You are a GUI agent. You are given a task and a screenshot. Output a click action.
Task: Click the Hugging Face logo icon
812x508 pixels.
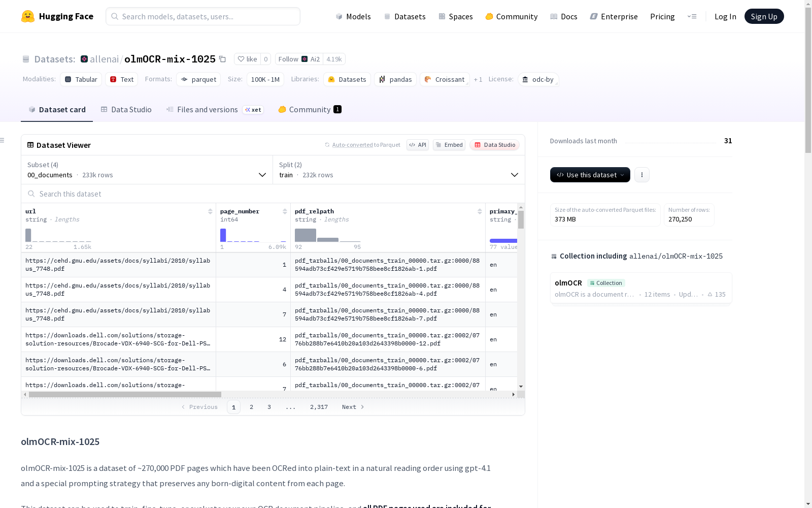28,16
